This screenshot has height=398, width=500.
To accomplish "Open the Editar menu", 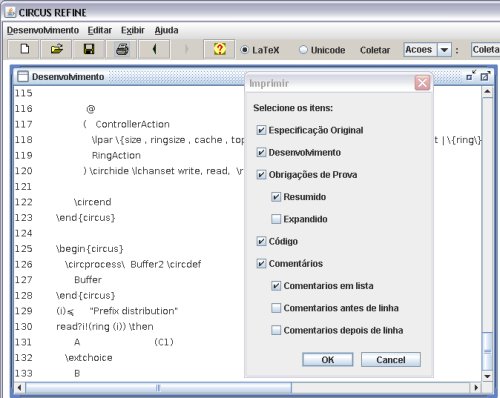I will (x=100, y=30).
